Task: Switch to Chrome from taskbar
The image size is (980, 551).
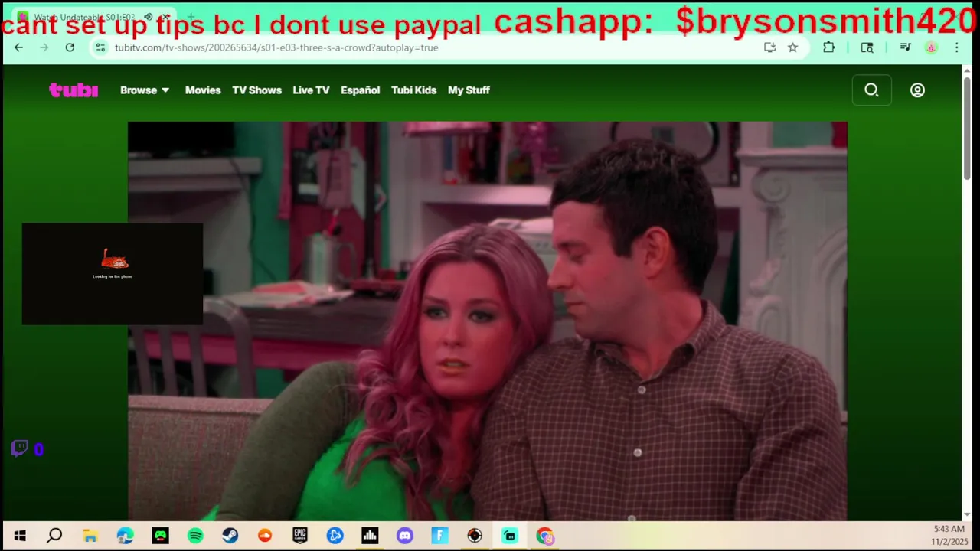Action: pyautogui.click(x=544, y=536)
